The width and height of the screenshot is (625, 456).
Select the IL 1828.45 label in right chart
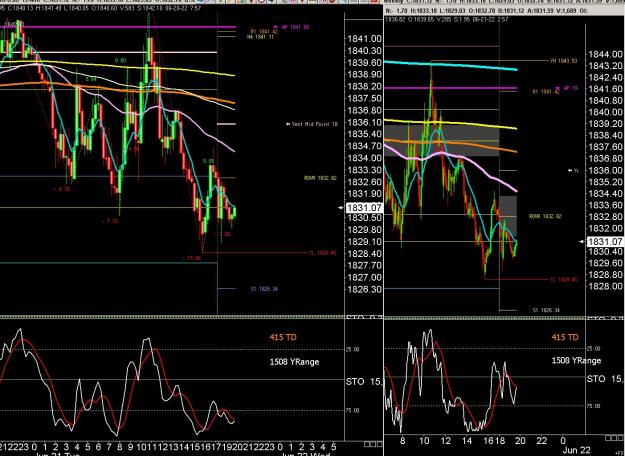(564, 280)
